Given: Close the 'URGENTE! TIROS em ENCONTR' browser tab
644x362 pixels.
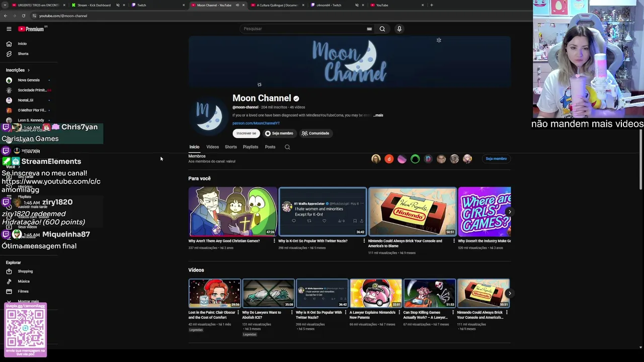Looking at the screenshot, I should coord(64,5).
